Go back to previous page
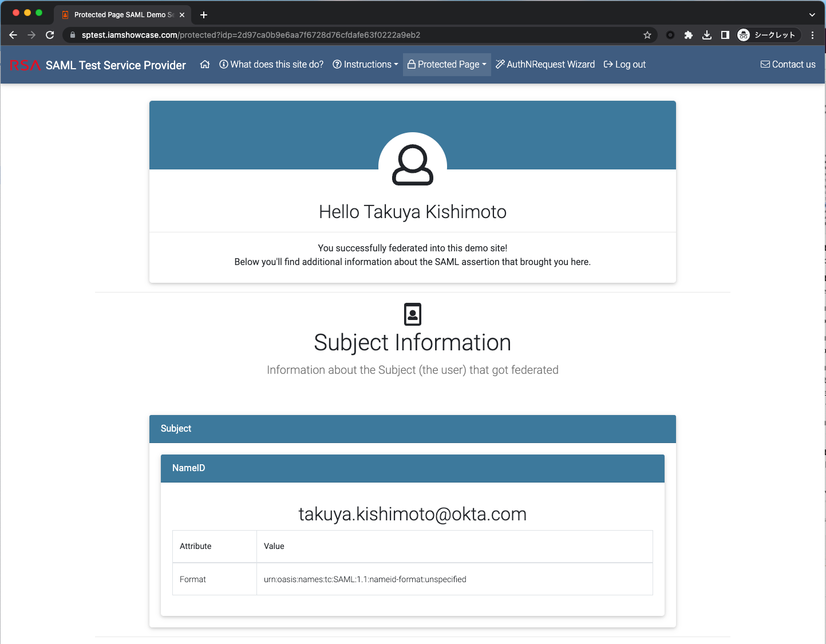826x644 pixels. [13, 35]
